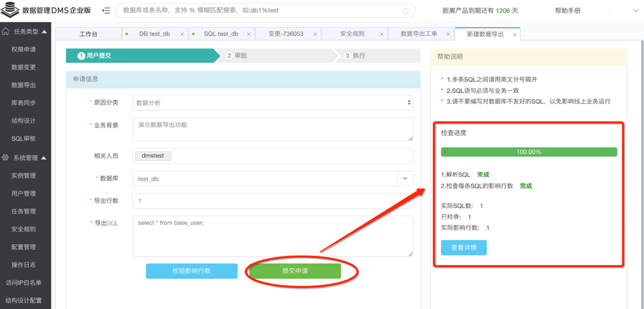Close the 新建数据导出 tab
The width and height of the screenshot is (644, 309).
(514, 35)
